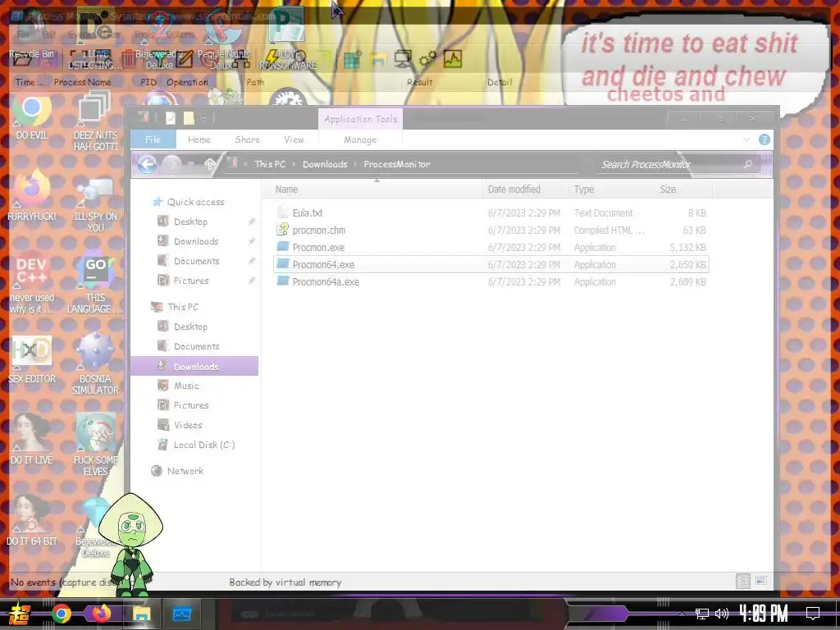The image size is (840, 630).
Task: Click the pin icon next to Quick access Desktop
Action: [x=251, y=221]
